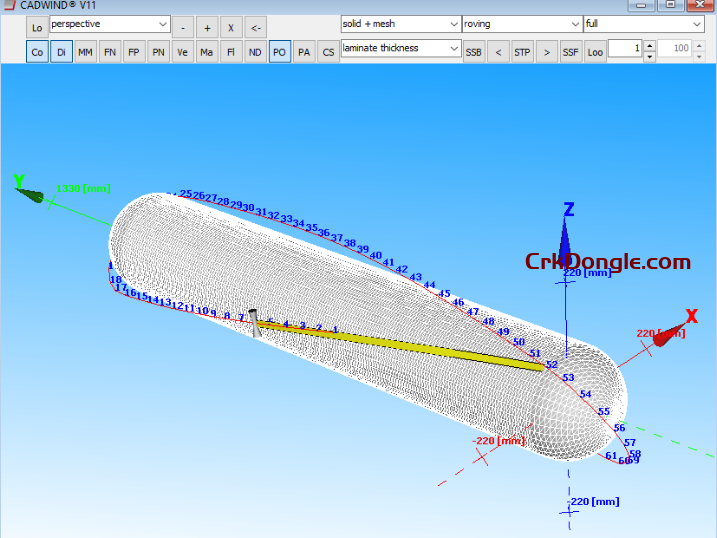Screen dimensions: 717x538
Task: Click the Lo button beside perspective dropdown
Action: click(37, 27)
